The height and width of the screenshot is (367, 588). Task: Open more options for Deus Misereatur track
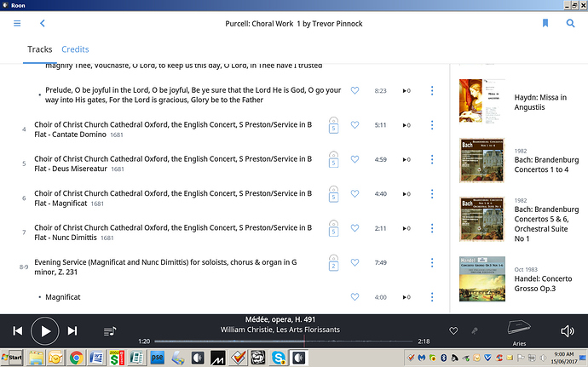432,159
